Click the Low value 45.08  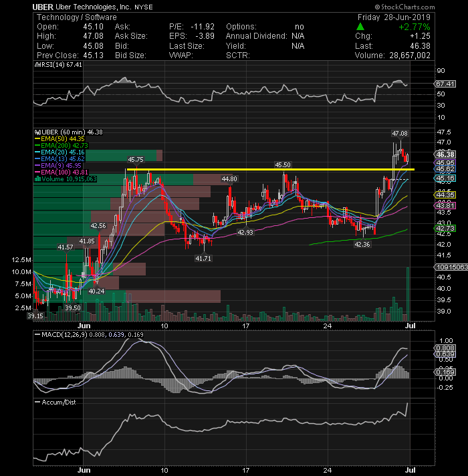pos(93,46)
